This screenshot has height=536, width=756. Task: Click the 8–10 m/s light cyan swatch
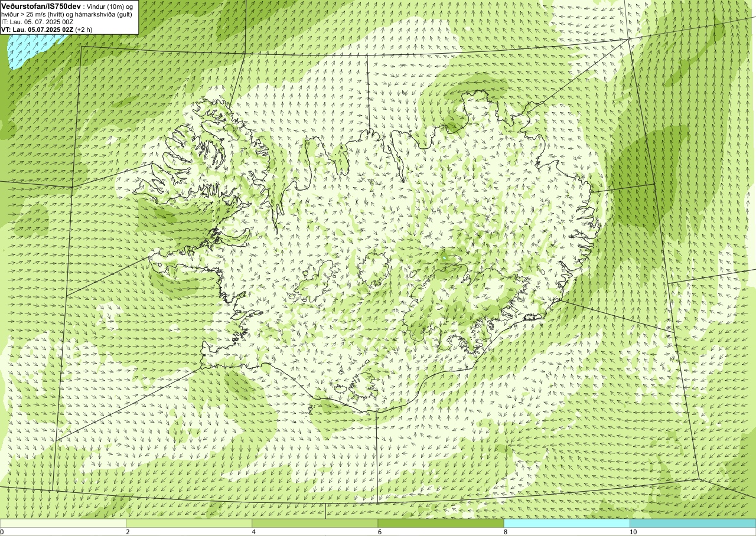pyautogui.click(x=567, y=523)
